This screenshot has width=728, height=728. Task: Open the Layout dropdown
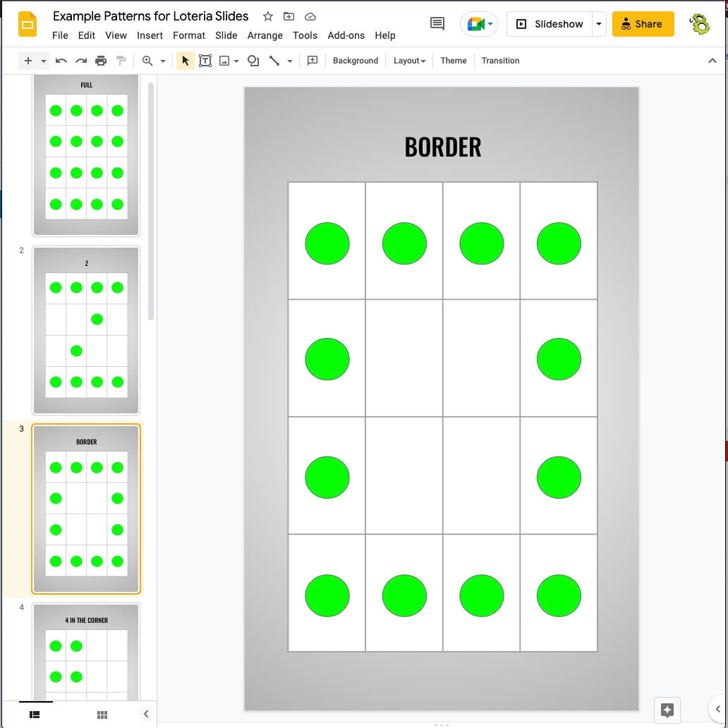coord(409,61)
